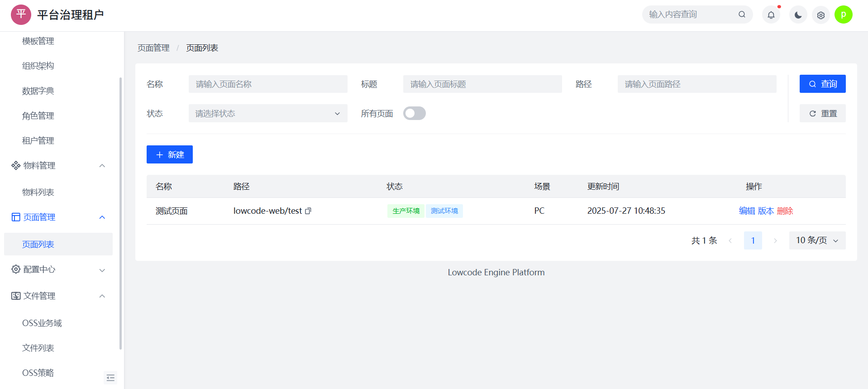Collapse the sidebar using bottom fold icon
This screenshot has height=389, width=868.
coord(110,378)
